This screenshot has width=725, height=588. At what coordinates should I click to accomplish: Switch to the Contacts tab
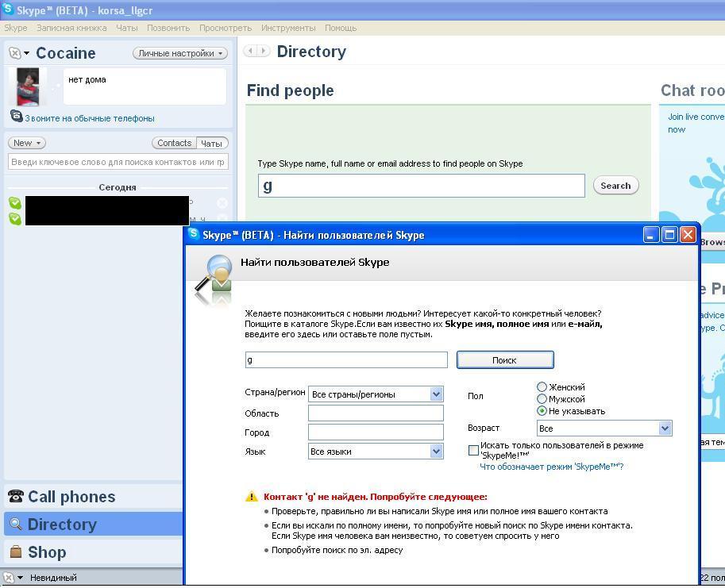pyautogui.click(x=175, y=143)
